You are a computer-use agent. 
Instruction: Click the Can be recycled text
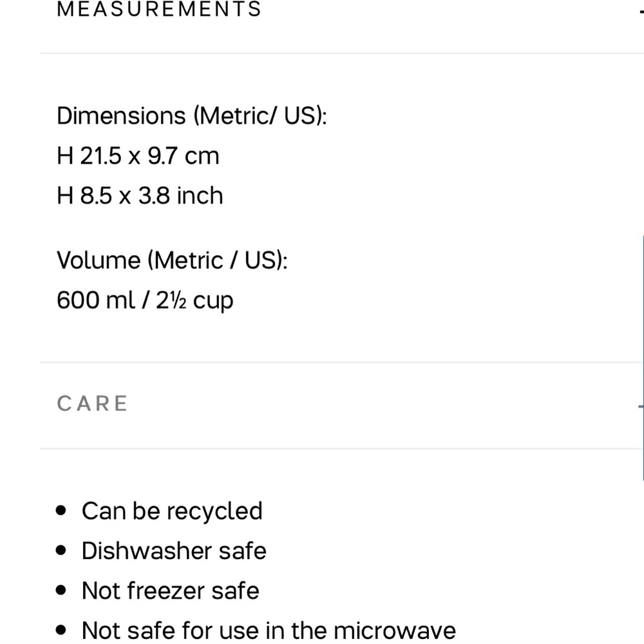[x=172, y=511]
